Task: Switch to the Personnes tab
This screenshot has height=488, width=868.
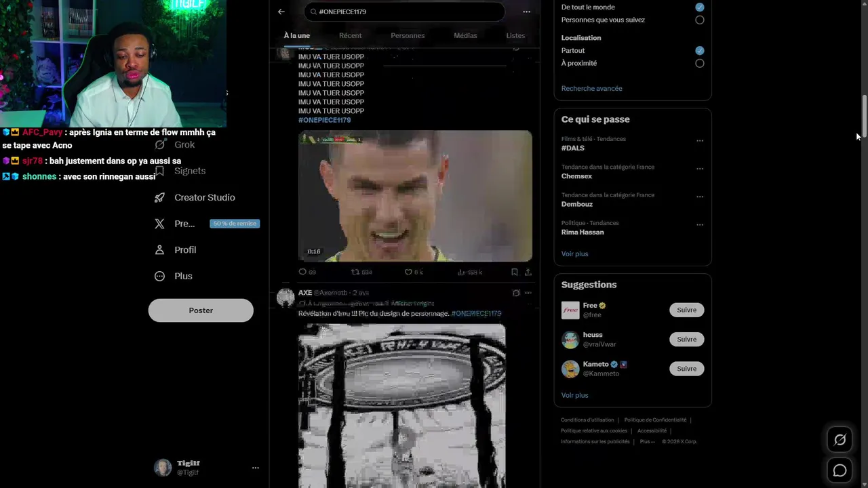Action: (408, 35)
